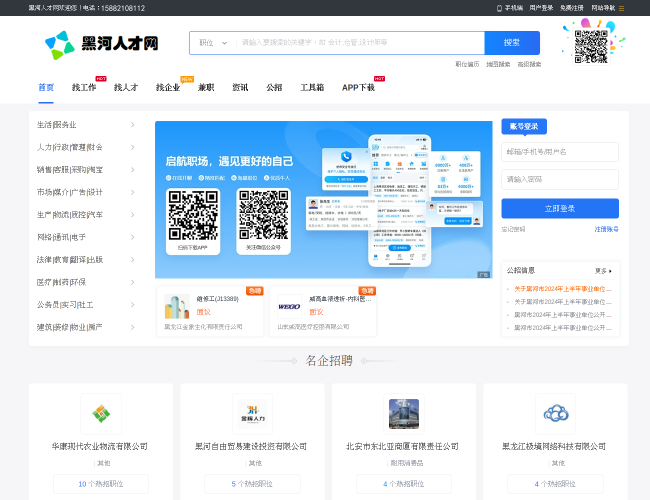650x500 pixels.
Task: Click the 忘记密码 link
Action: pyautogui.click(x=513, y=229)
